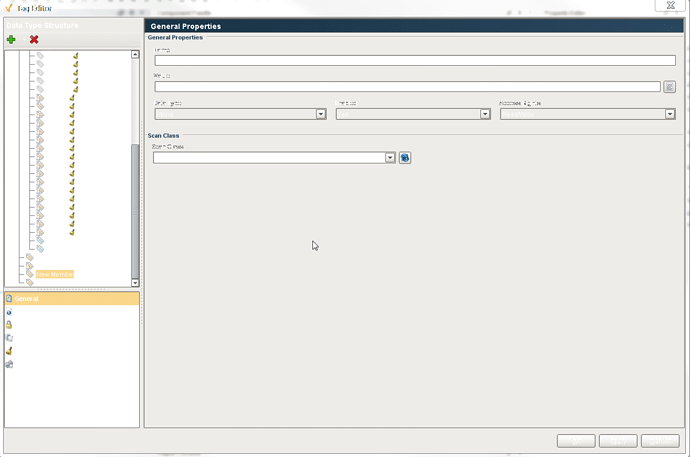The height and width of the screenshot is (457, 690).
Task: Click the tree scrollbar down arrow
Action: pyautogui.click(x=135, y=283)
